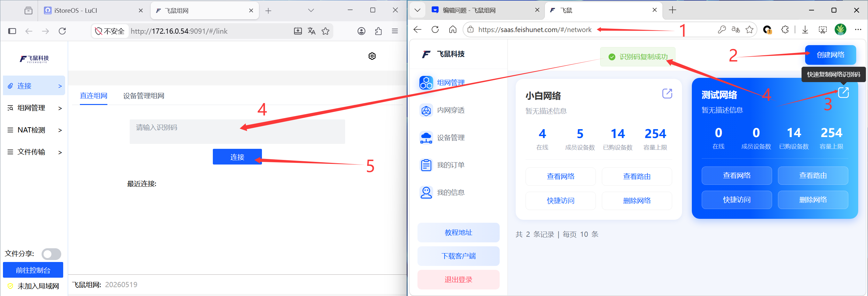Toggle the 文件分享 switch
The height and width of the screenshot is (296, 868).
(x=51, y=254)
